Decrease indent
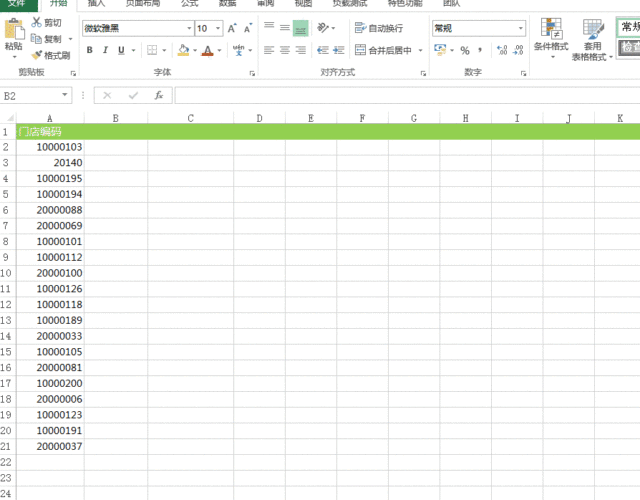Image resolution: width=640 pixels, height=500 pixels. click(322, 50)
